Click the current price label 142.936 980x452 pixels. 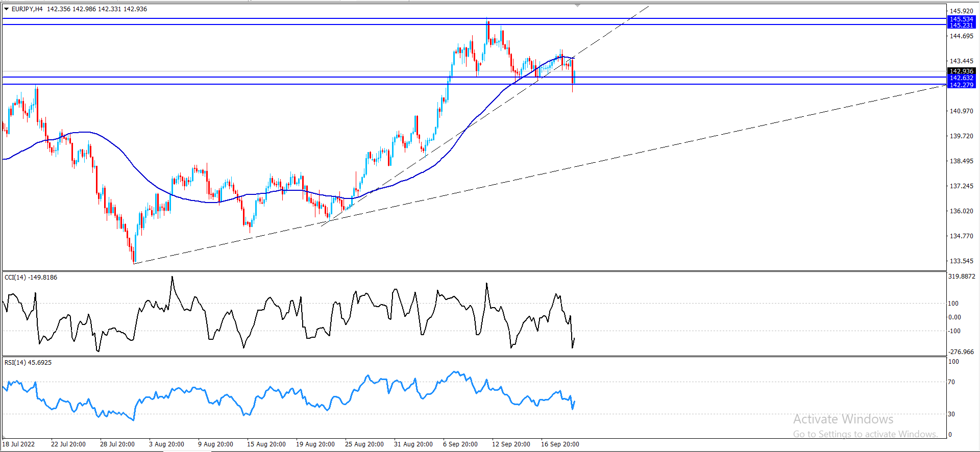961,71
